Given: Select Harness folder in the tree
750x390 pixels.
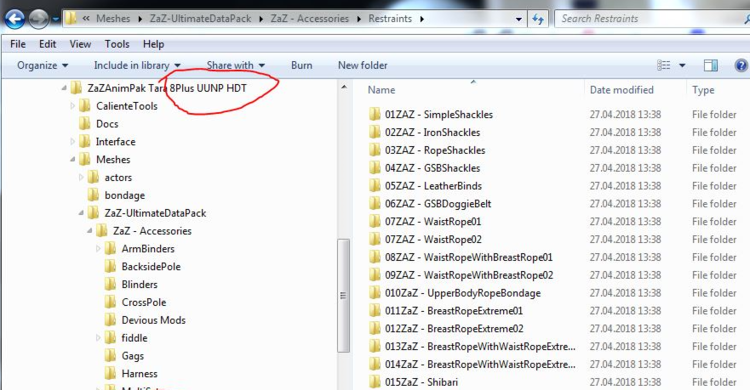Looking at the screenshot, I should (x=139, y=373).
